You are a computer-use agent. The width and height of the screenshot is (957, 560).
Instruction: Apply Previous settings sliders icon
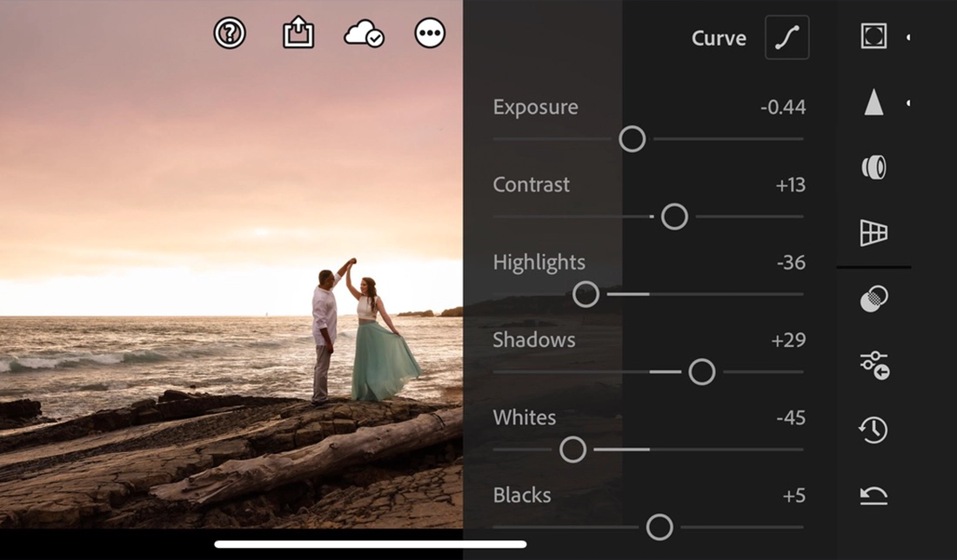(x=873, y=364)
